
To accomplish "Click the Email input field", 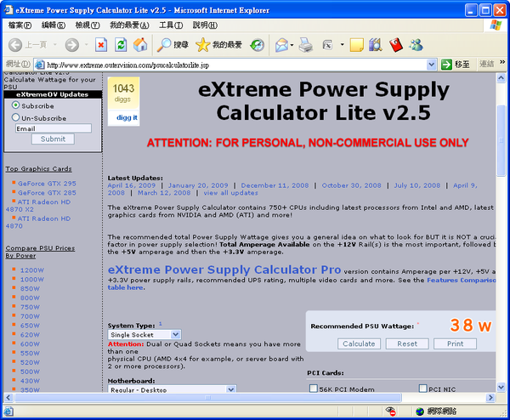I will pyautogui.click(x=54, y=128).
